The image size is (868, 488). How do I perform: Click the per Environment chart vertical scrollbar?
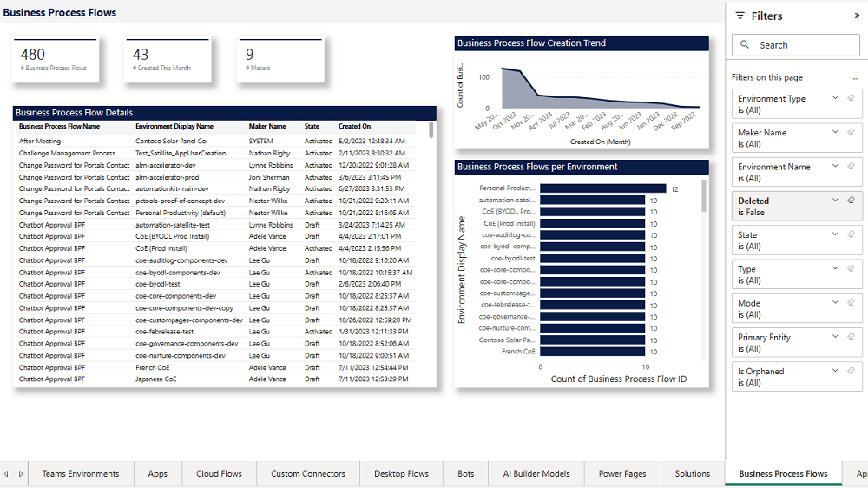click(x=704, y=195)
